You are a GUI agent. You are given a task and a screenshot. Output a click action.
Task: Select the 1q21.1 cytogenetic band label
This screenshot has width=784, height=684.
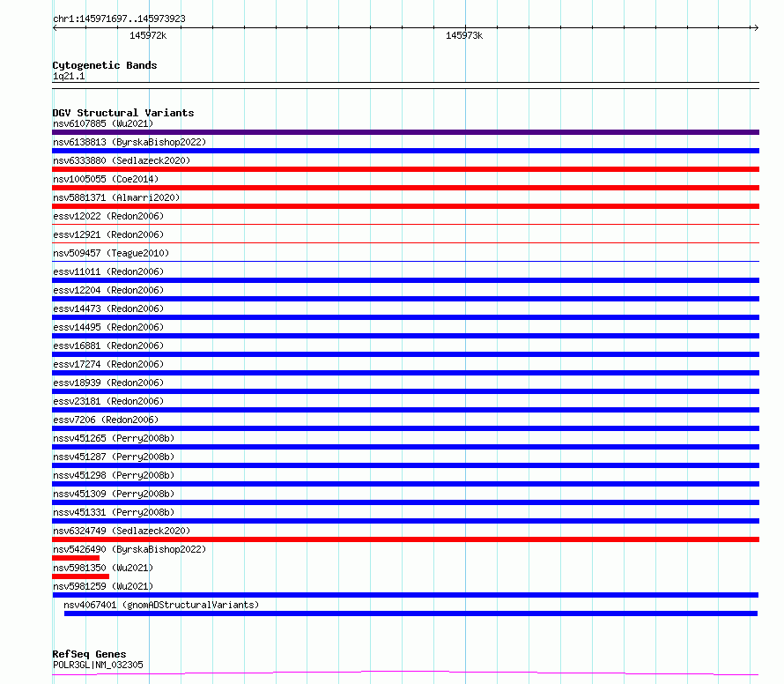(x=69, y=76)
